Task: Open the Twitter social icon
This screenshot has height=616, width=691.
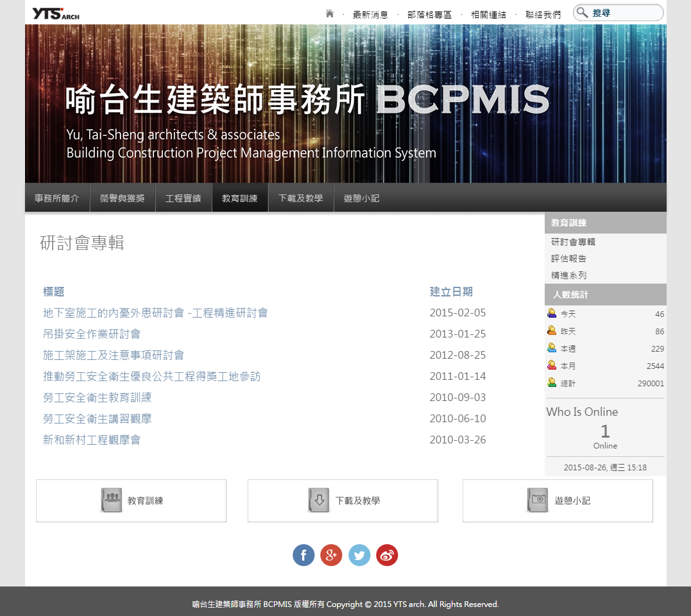Action: coord(359,555)
